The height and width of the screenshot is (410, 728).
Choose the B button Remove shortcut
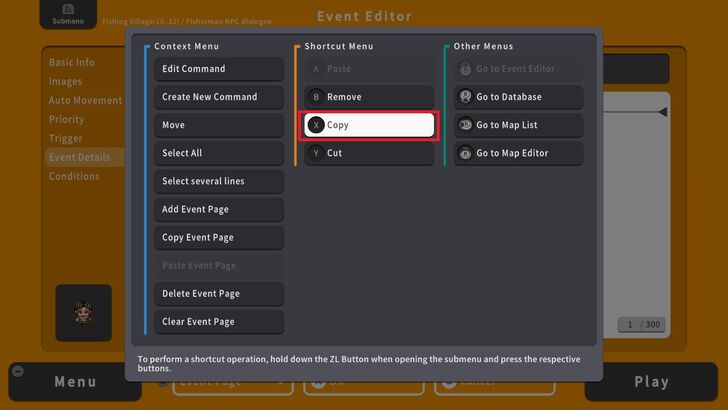pyautogui.click(x=369, y=97)
